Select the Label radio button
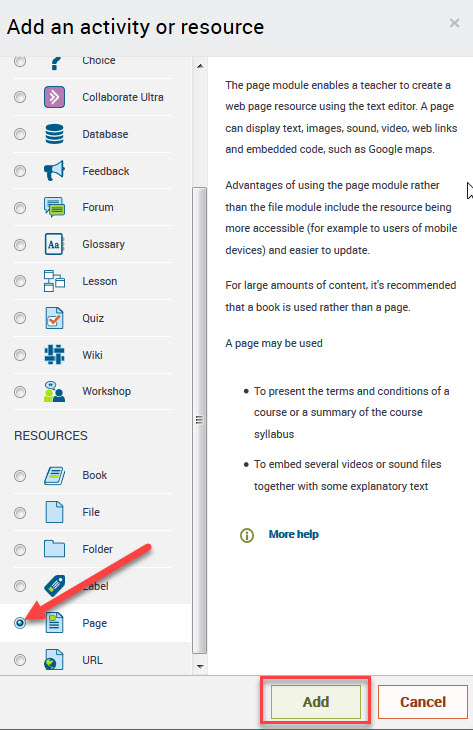The height and width of the screenshot is (730, 473). coord(20,586)
